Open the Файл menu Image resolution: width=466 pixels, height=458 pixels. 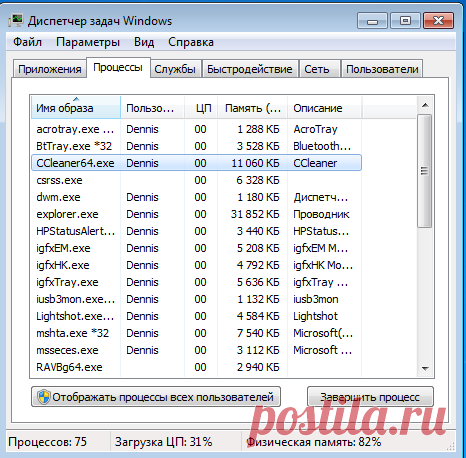point(27,42)
